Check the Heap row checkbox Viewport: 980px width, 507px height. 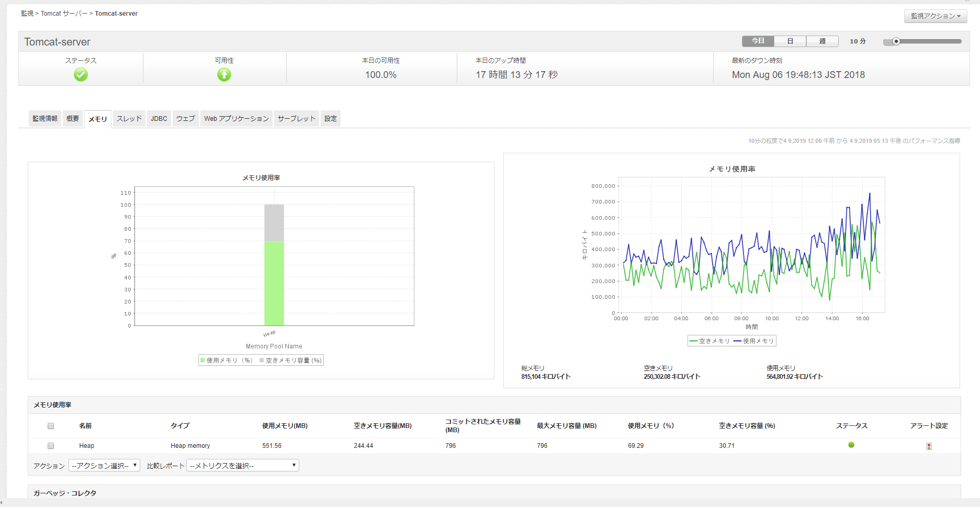point(51,446)
